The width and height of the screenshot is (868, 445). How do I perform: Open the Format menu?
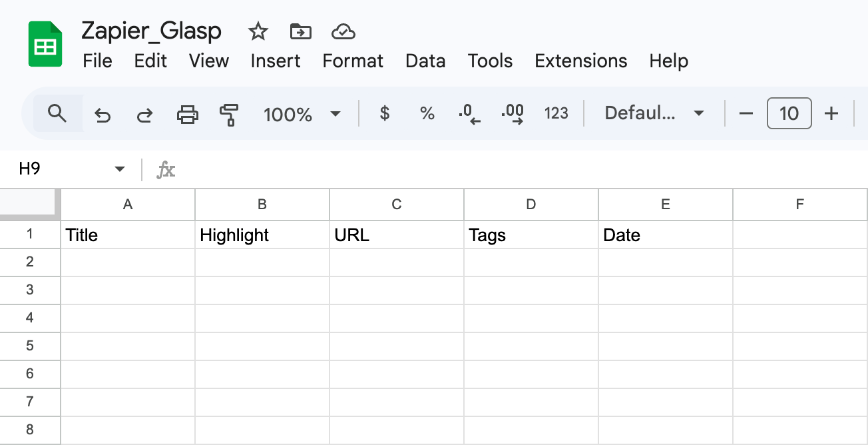tap(353, 61)
